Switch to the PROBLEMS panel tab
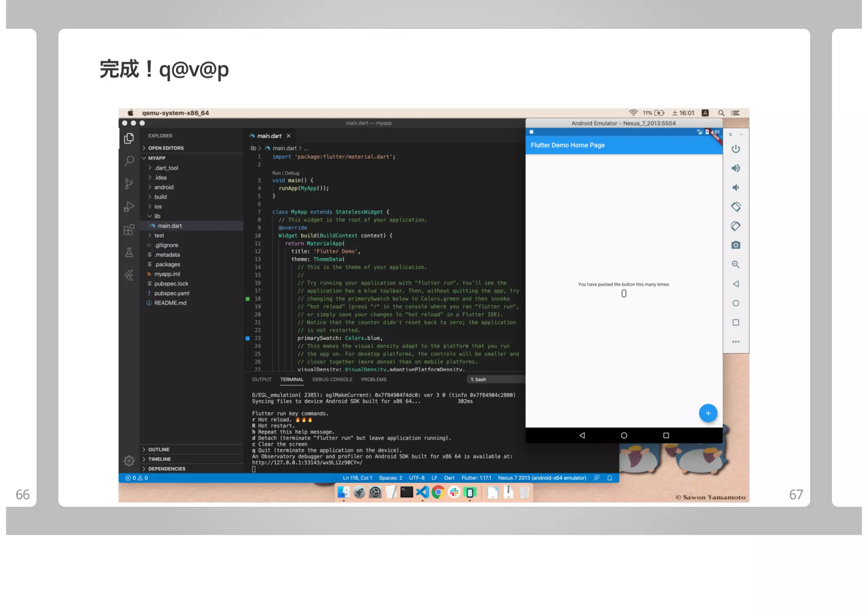The width and height of the screenshot is (868, 614). pyautogui.click(x=373, y=380)
